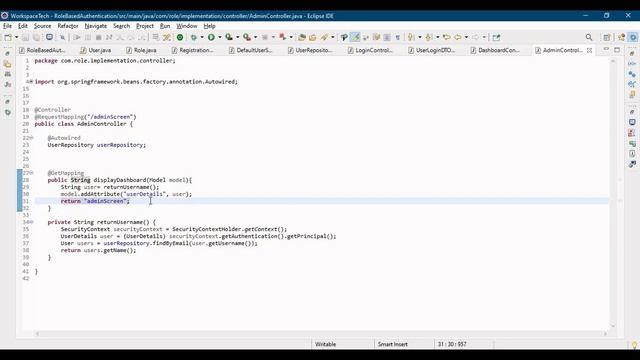The width and height of the screenshot is (640, 360).
Task: Switch to the User.java editor tab
Action: coord(96,50)
